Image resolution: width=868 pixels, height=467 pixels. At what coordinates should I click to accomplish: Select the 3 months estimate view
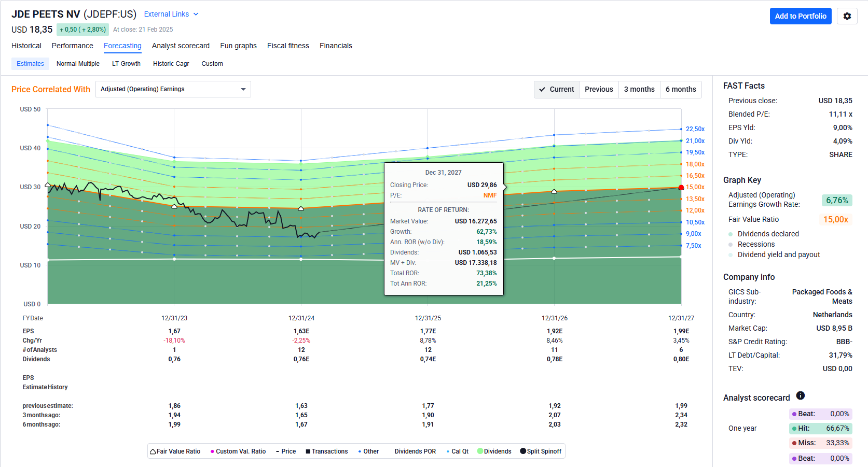[639, 89]
